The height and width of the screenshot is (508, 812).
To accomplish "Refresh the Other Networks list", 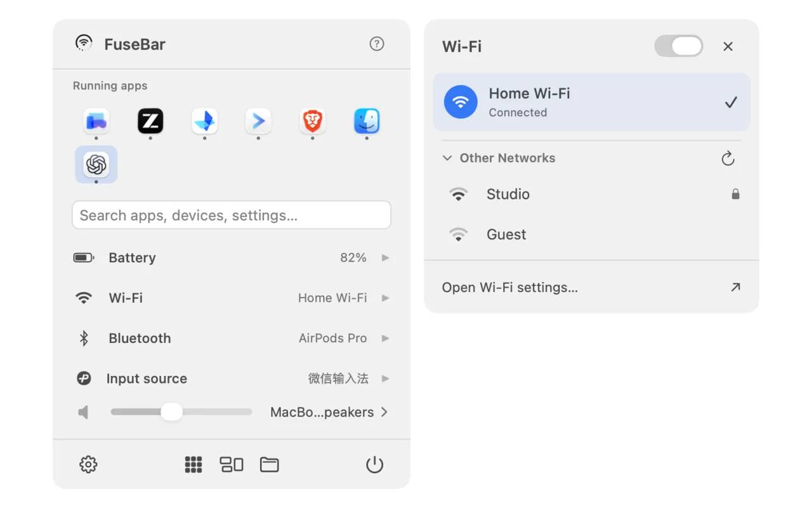I will pyautogui.click(x=728, y=158).
